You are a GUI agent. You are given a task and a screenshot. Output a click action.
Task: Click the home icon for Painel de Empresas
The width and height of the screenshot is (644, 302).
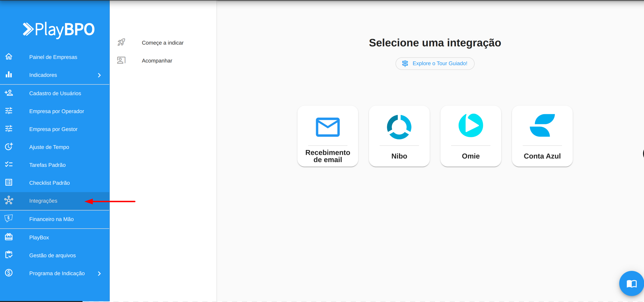click(9, 57)
